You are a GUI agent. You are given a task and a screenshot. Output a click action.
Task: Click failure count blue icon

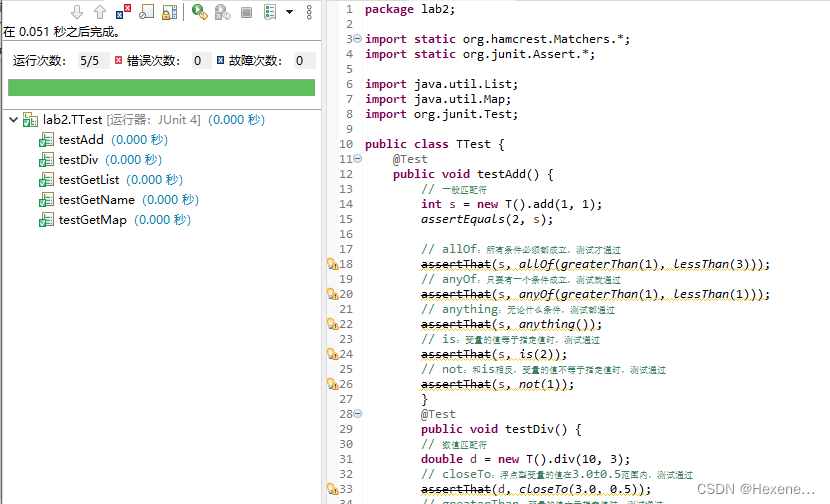[220, 60]
